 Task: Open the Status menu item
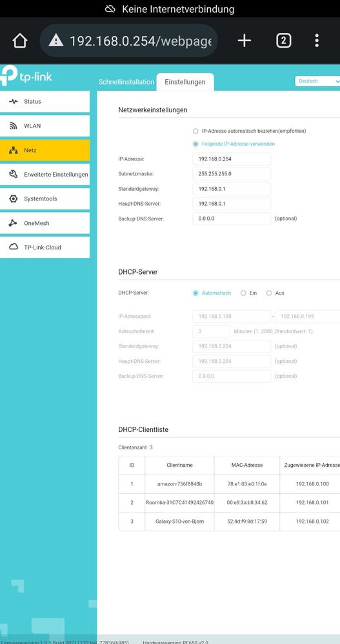(45, 101)
